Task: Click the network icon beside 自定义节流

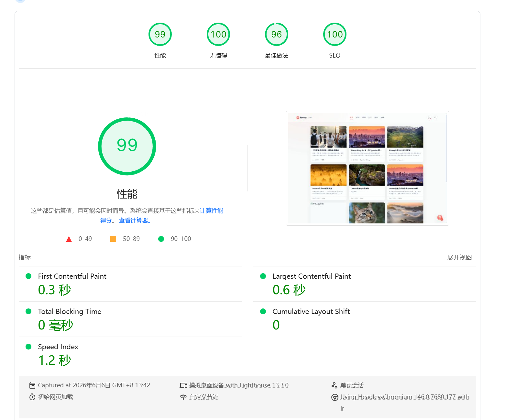Action: (183, 397)
